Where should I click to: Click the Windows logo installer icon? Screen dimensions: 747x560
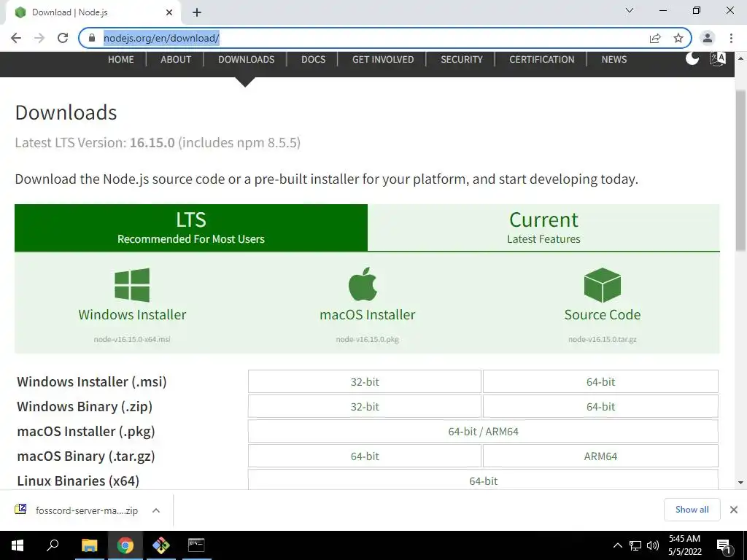(132, 285)
